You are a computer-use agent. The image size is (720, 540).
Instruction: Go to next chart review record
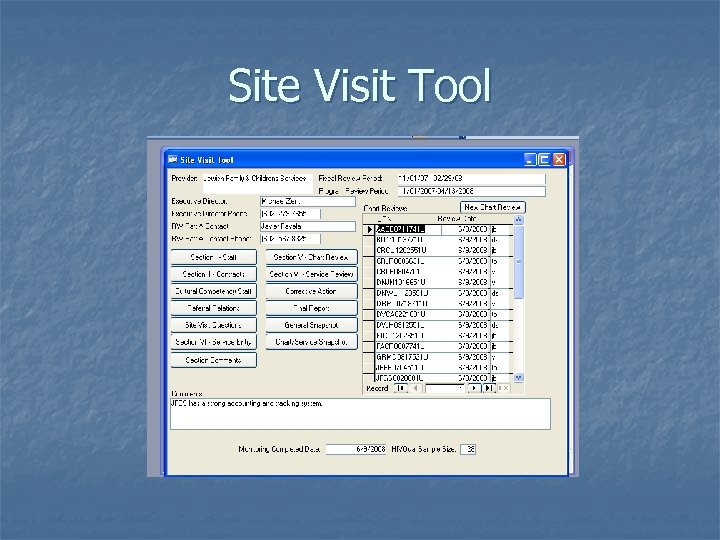click(474, 388)
